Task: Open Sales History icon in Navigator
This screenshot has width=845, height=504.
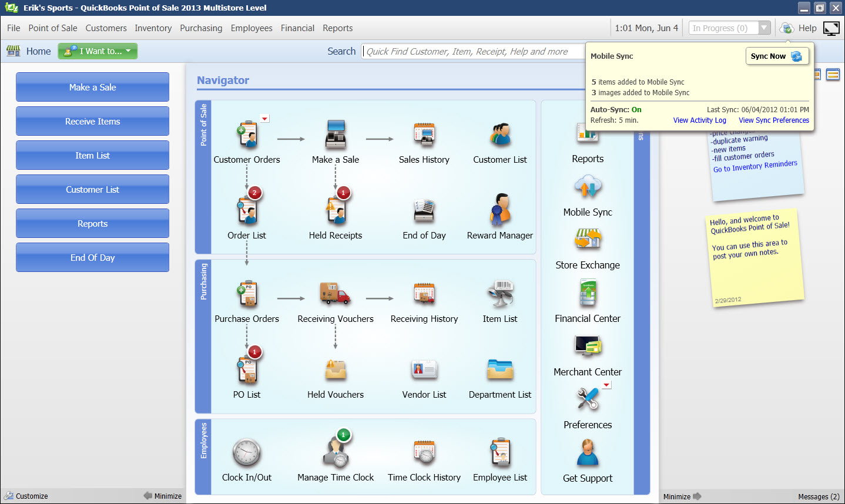Action: click(424, 135)
